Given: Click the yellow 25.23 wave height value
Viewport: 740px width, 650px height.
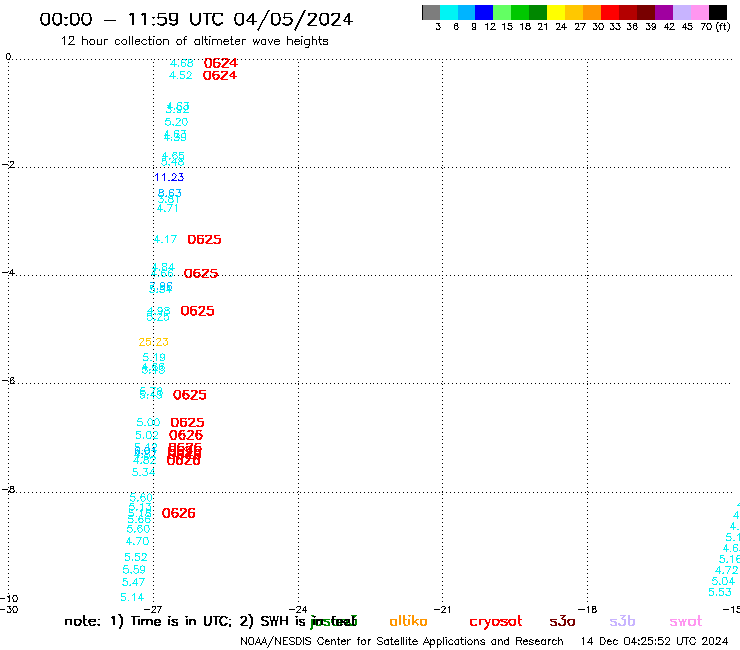Looking at the screenshot, I should click(153, 342).
